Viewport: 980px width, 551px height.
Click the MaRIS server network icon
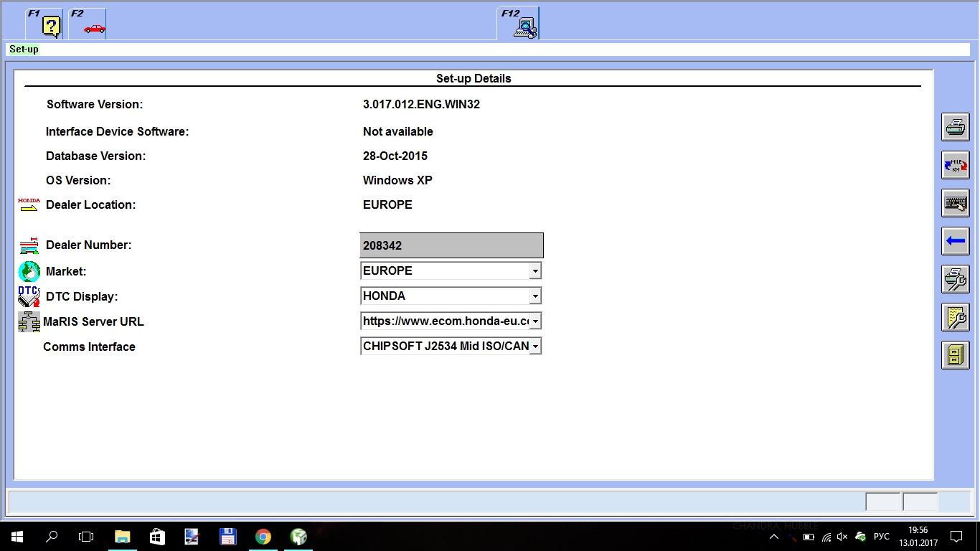click(x=29, y=321)
